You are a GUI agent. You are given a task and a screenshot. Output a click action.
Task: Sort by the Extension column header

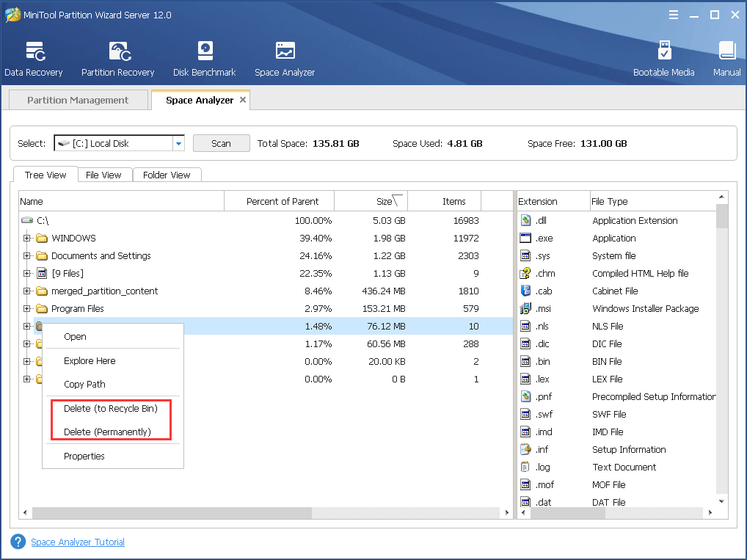click(x=553, y=201)
